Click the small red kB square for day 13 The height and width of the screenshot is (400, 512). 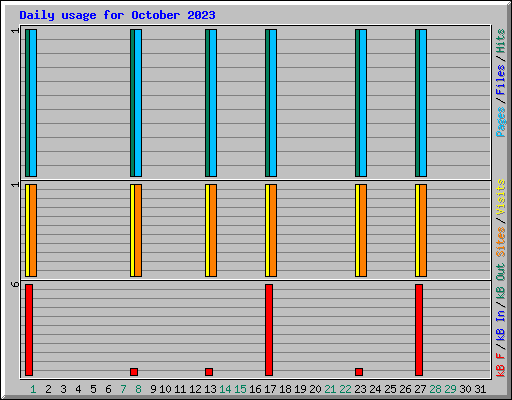pyautogui.click(x=209, y=372)
